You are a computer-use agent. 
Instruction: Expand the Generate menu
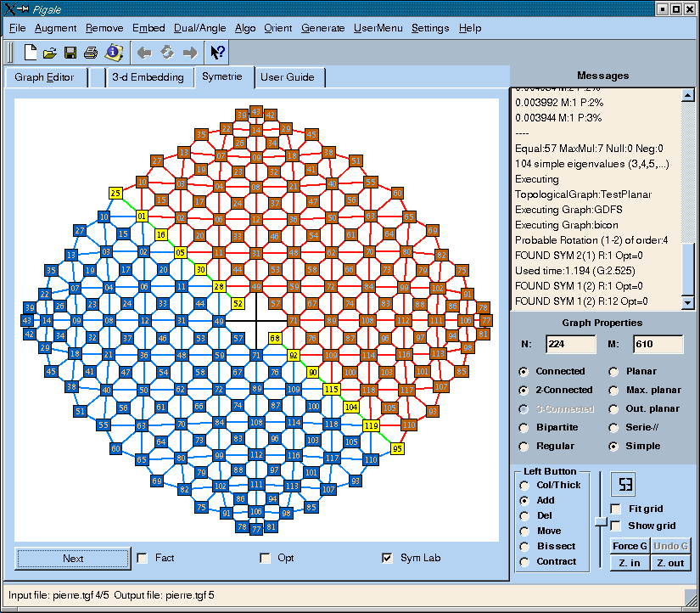click(323, 28)
